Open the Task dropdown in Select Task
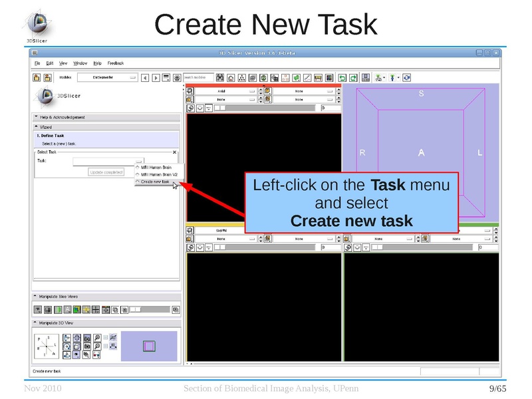This screenshot has width=532, height=399. pos(137,160)
